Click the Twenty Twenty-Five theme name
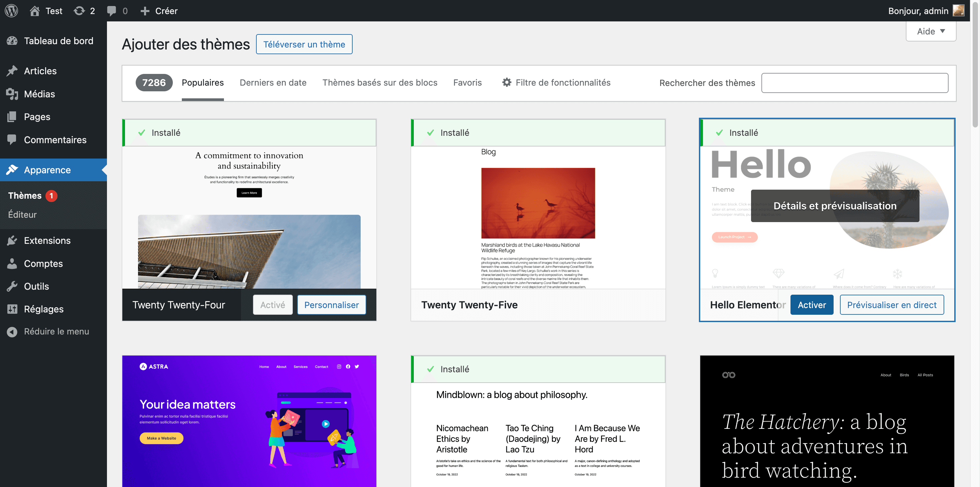 [470, 305]
